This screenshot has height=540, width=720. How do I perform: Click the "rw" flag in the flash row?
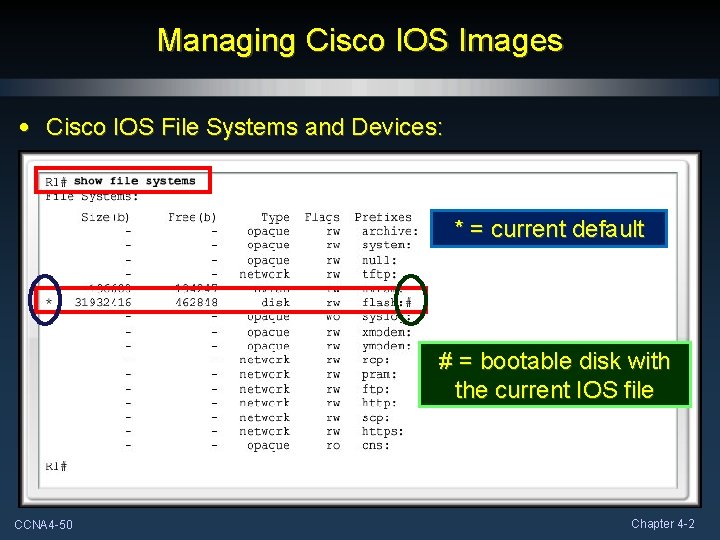click(333, 303)
